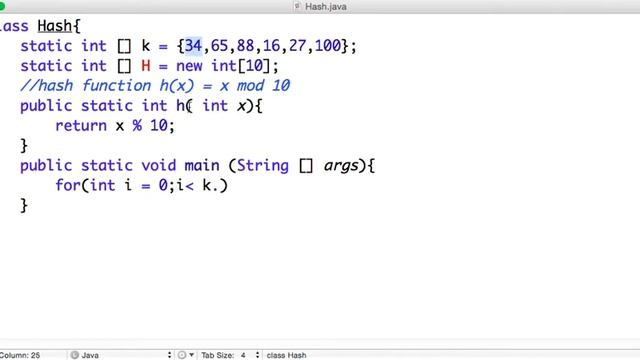
Task: Click the 'Column: 25' status bar entry
Action: coord(20,355)
